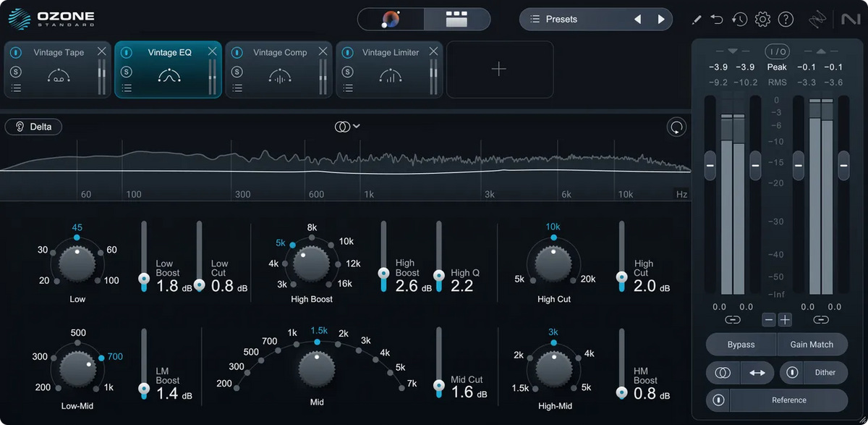This screenshot has width=868, height=425.
Task: Activate Gain Match
Action: [x=813, y=344]
